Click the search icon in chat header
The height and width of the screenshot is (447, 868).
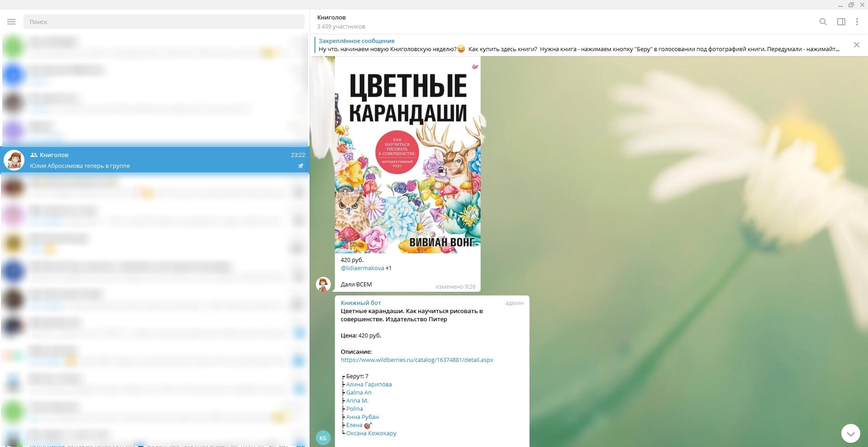pos(823,22)
